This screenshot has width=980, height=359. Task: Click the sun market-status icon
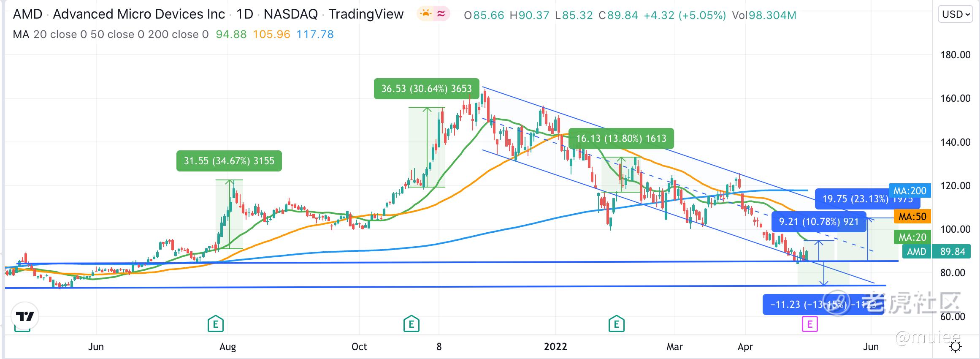coord(426,14)
